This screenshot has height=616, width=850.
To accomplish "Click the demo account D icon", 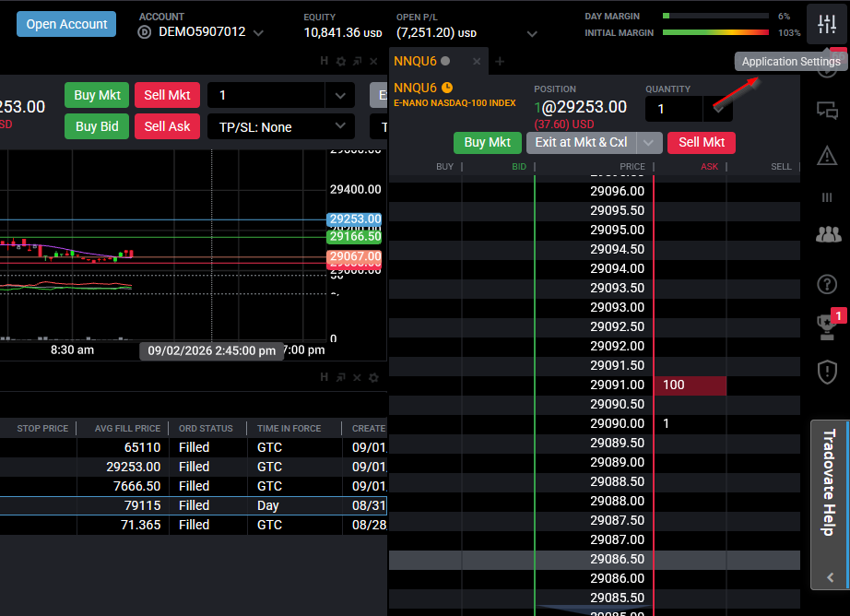I will click(144, 32).
